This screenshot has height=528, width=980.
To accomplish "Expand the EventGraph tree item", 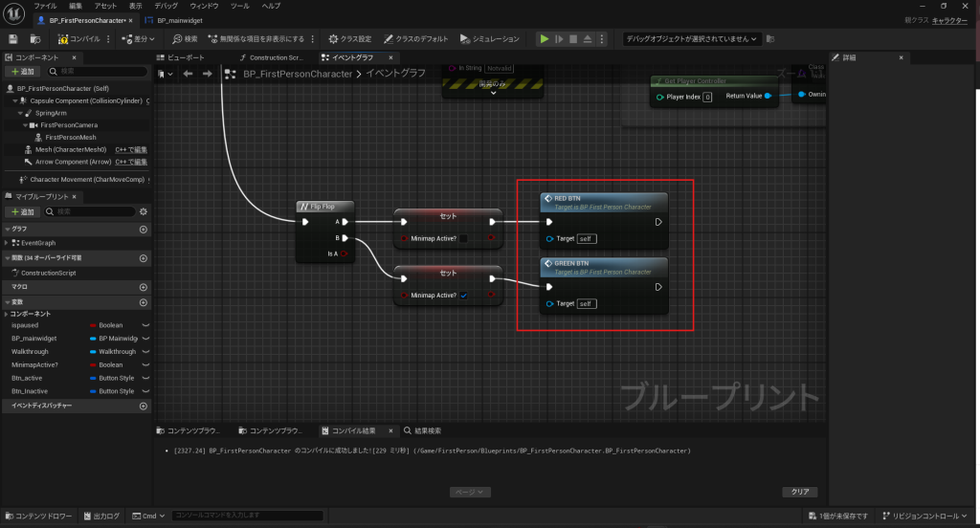I will coord(7,243).
